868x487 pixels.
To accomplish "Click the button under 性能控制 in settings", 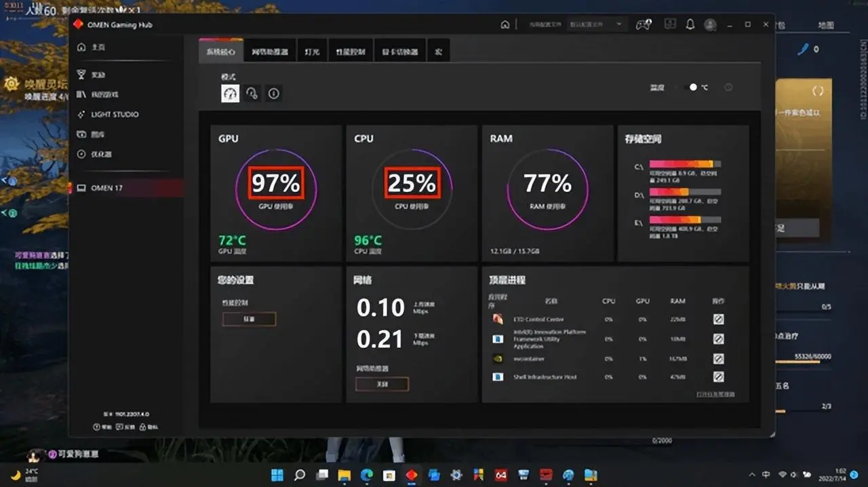I will (x=249, y=319).
